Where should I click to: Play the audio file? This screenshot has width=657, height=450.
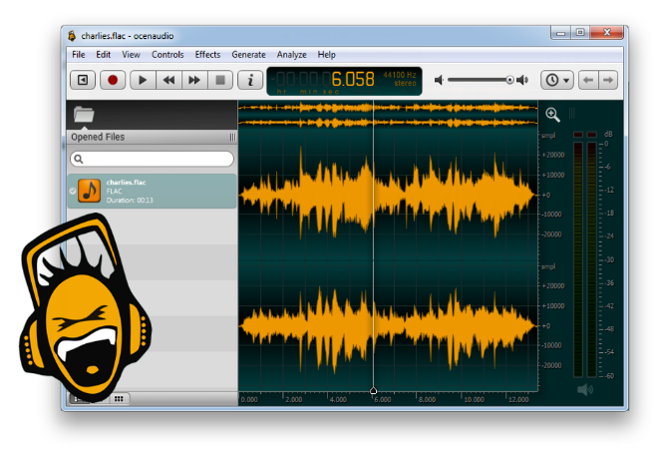(143, 80)
